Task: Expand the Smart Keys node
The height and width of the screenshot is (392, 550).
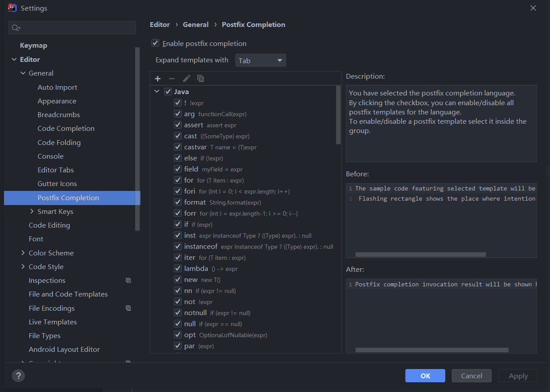Action: point(32,212)
